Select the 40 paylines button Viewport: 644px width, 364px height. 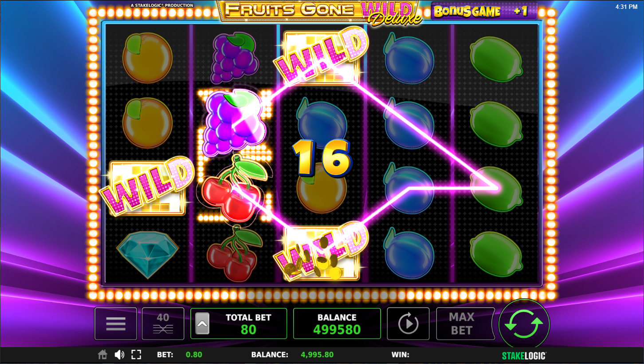(x=163, y=324)
